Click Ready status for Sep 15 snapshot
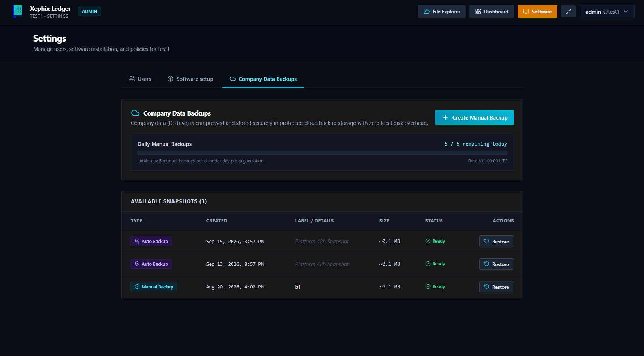 (435, 241)
